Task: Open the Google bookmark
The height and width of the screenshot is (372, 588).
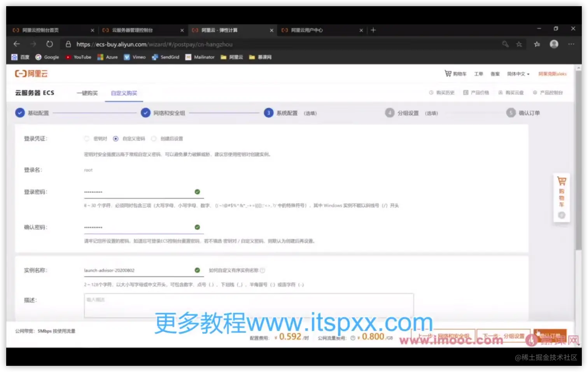Action: (x=47, y=57)
